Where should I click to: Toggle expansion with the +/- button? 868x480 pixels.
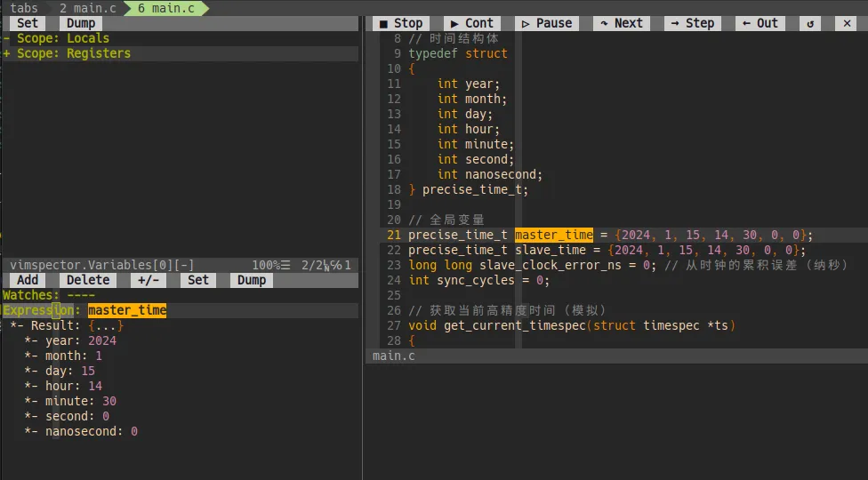[x=148, y=280]
